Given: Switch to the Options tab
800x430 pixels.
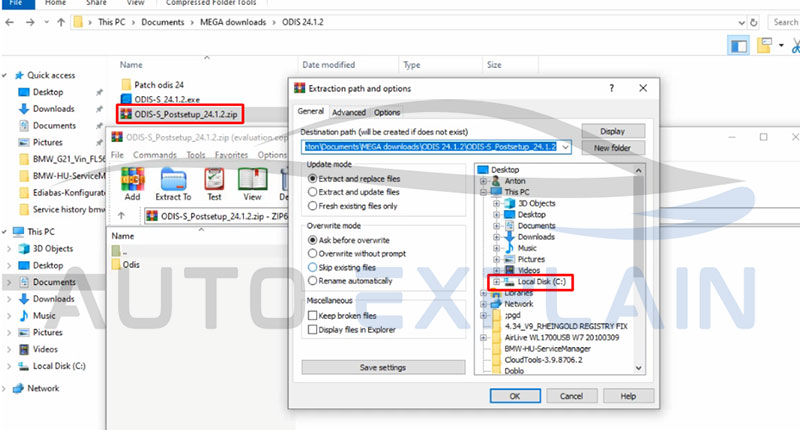Looking at the screenshot, I should click(387, 112).
